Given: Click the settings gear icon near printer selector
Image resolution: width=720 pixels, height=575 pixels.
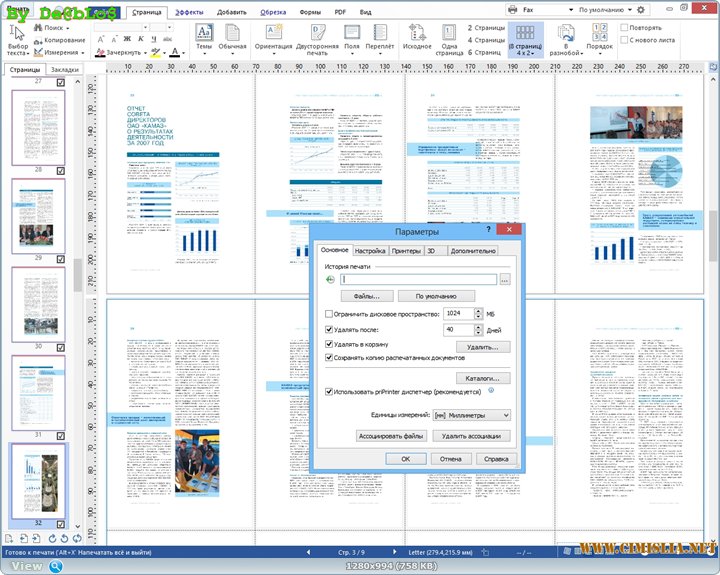Looking at the screenshot, I should pos(669,10).
